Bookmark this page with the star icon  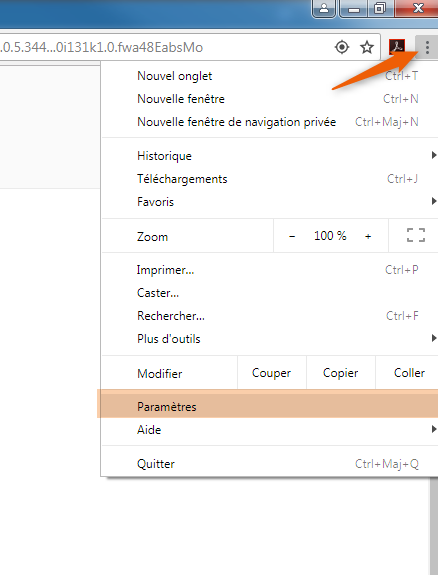(x=366, y=47)
